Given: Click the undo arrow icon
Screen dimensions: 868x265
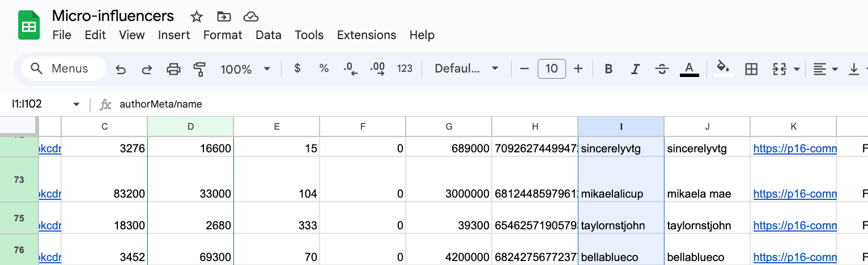Looking at the screenshot, I should [x=121, y=69].
